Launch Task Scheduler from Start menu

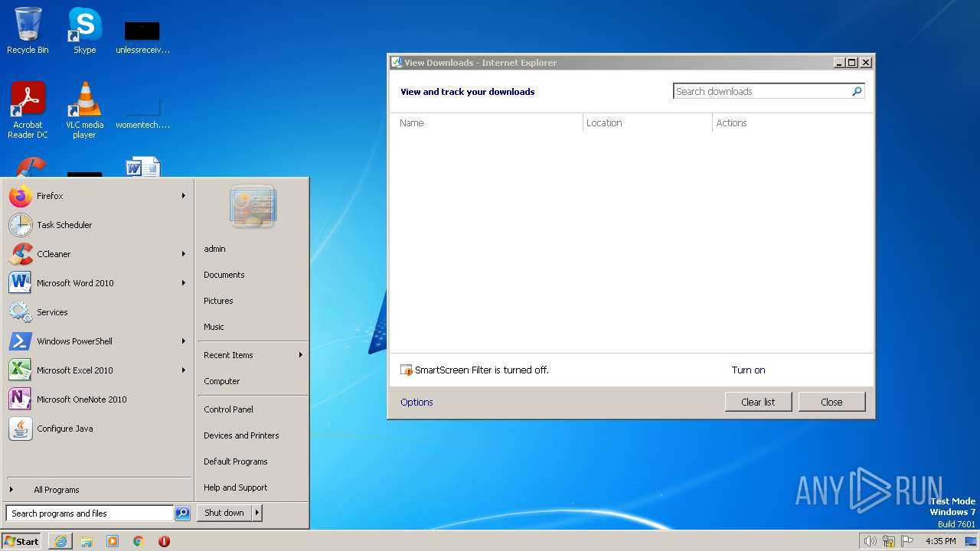(x=98, y=225)
